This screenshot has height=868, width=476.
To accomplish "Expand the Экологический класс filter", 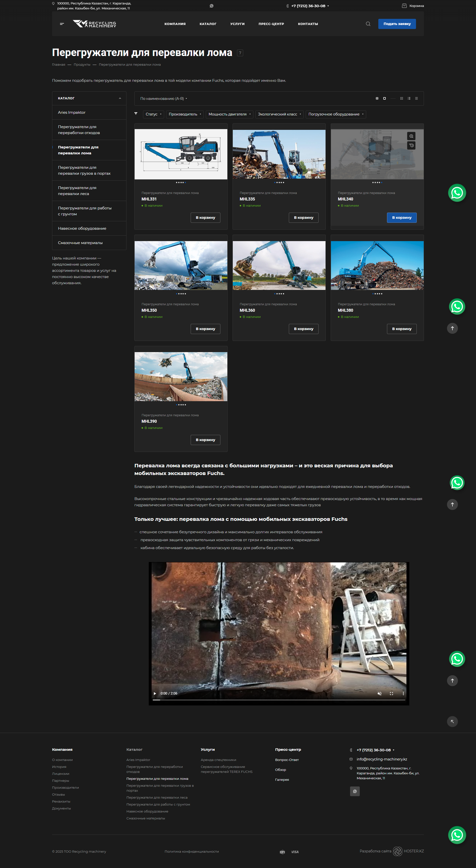I will [279, 114].
